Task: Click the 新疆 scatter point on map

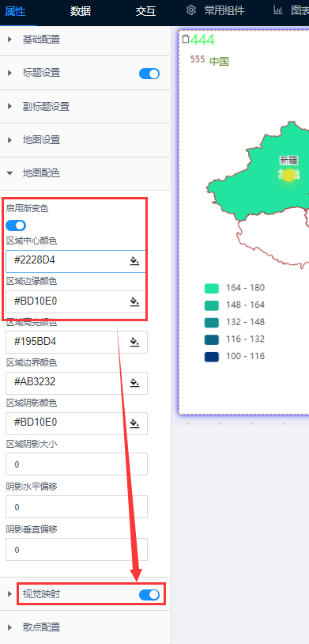Action: point(289,175)
